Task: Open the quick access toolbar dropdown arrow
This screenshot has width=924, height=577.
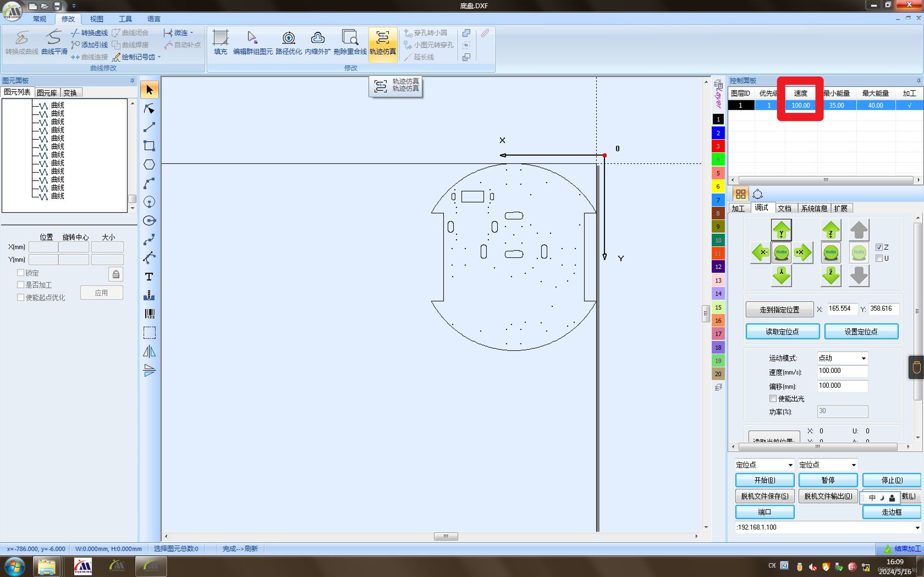Action: 74,6
